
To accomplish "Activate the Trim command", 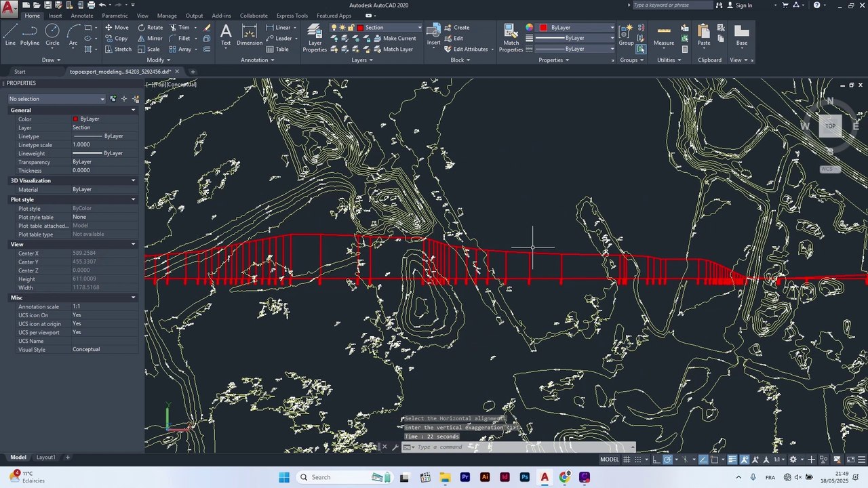I will 180,28.
